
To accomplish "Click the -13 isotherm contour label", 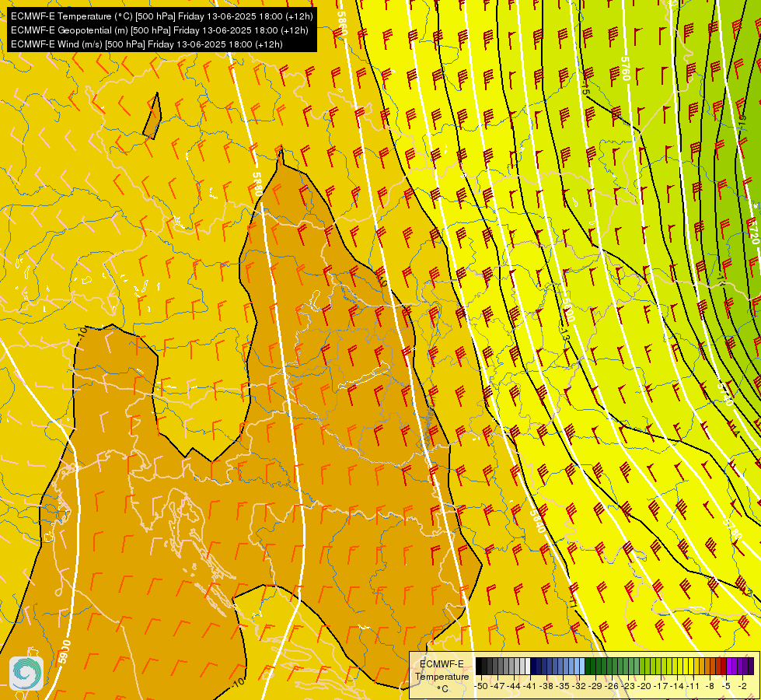I will pyautogui.click(x=564, y=333).
